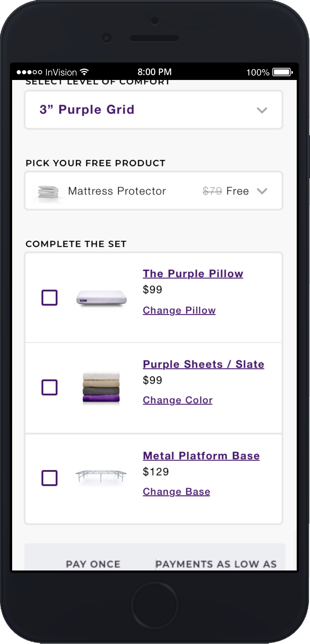
Task: Open the Metal Platform Base link
Action: [201, 456]
